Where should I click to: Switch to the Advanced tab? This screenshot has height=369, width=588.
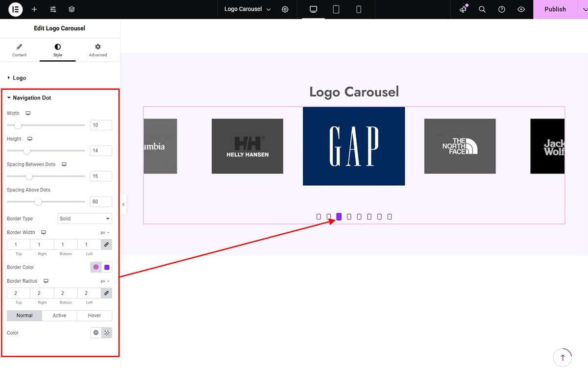[x=98, y=50]
